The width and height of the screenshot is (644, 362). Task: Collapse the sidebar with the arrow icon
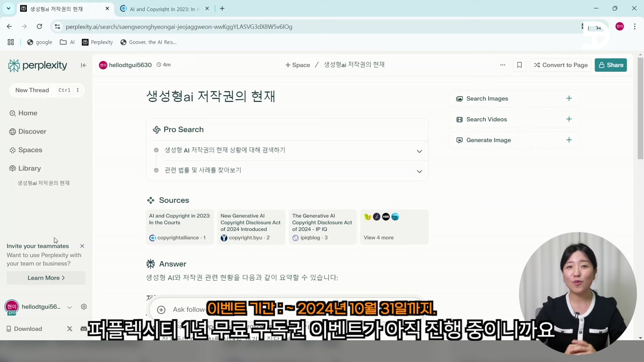click(x=83, y=65)
